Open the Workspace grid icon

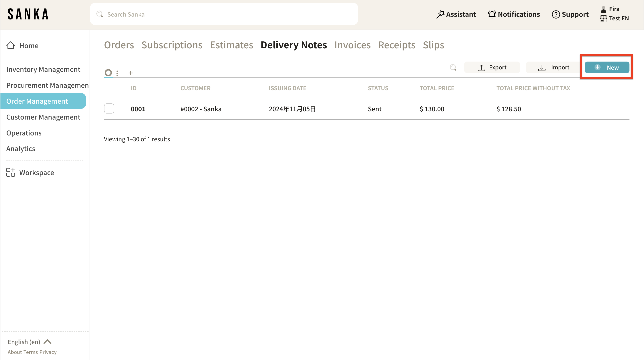tap(11, 172)
